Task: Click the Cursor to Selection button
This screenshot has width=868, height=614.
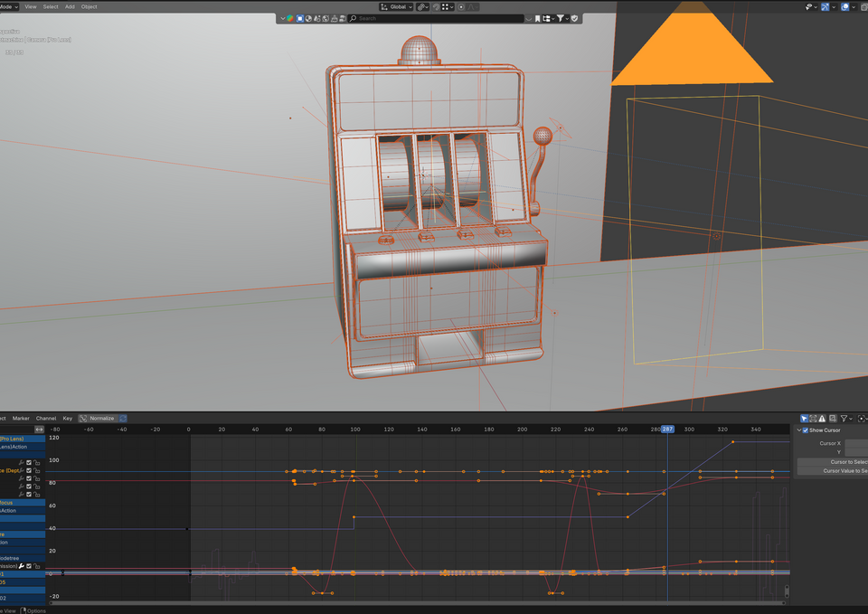Action: tap(833, 462)
